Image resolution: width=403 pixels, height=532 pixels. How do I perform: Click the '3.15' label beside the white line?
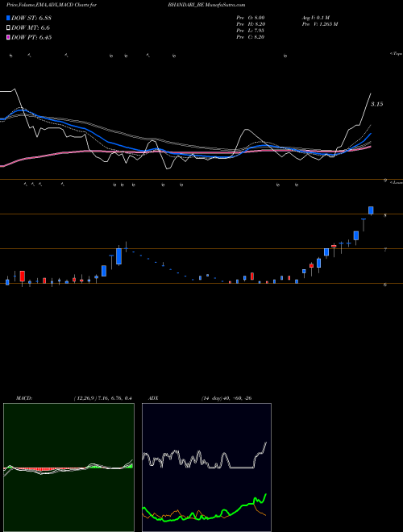pyautogui.click(x=376, y=104)
